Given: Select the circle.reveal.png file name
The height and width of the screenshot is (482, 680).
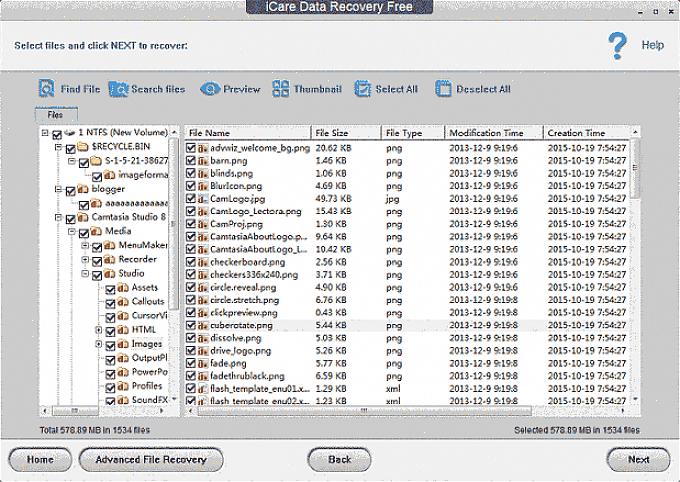Looking at the screenshot, I should coord(243,288).
